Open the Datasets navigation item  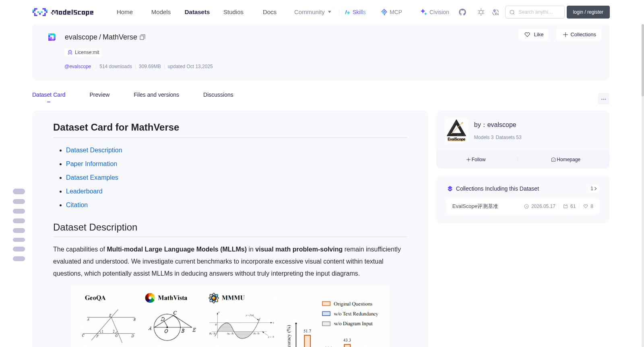[197, 12]
